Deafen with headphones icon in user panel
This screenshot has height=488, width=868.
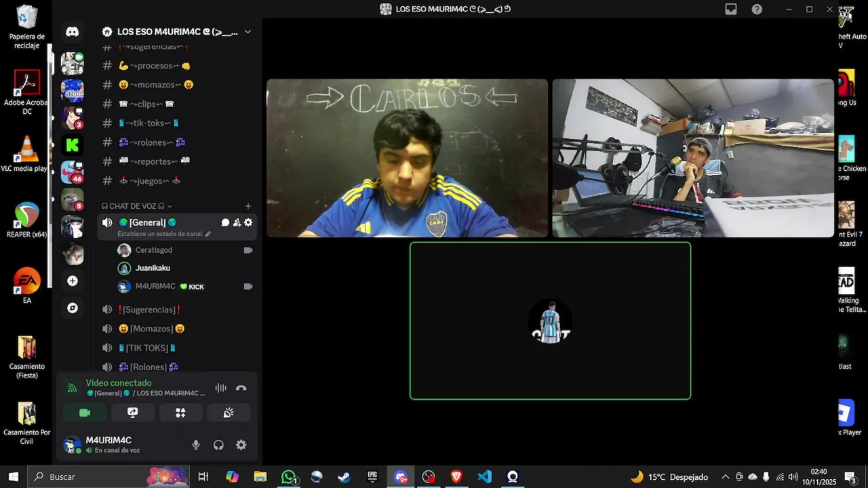(x=218, y=445)
